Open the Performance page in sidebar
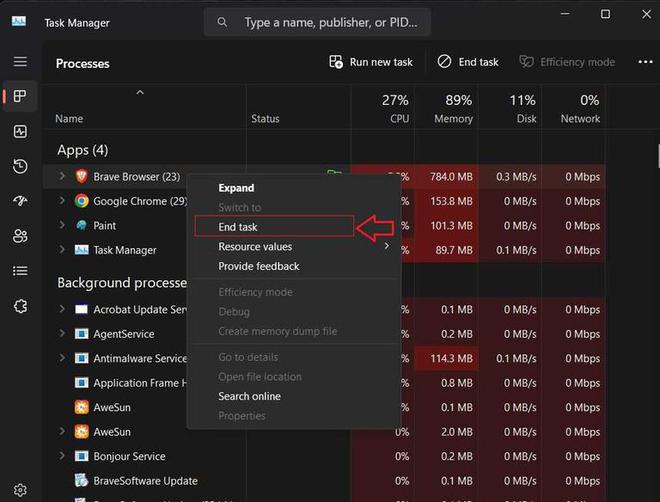This screenshot has height=502, width=660. click(20, 131)
